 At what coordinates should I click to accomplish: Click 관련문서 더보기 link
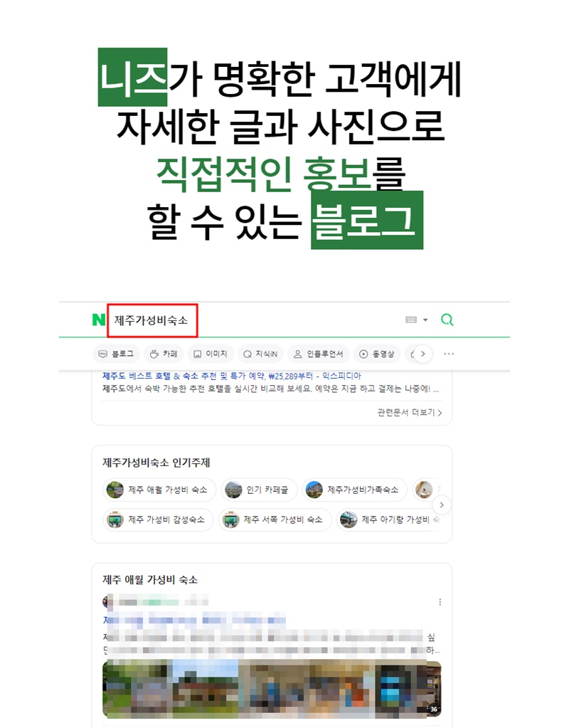(x=410, y=412)
